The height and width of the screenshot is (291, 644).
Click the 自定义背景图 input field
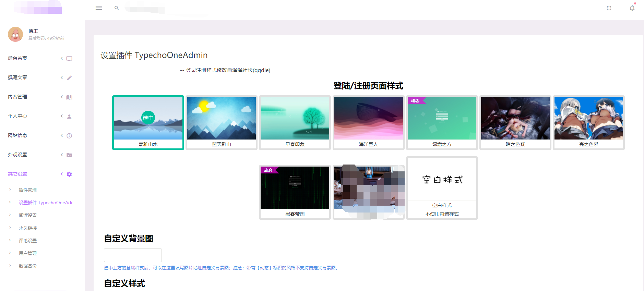pos(133,255)
